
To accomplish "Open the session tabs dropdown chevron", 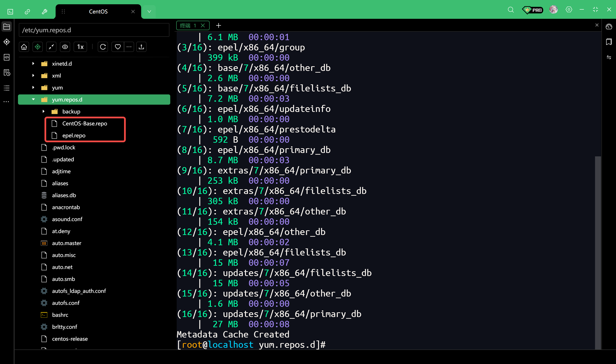I will 149,12.
